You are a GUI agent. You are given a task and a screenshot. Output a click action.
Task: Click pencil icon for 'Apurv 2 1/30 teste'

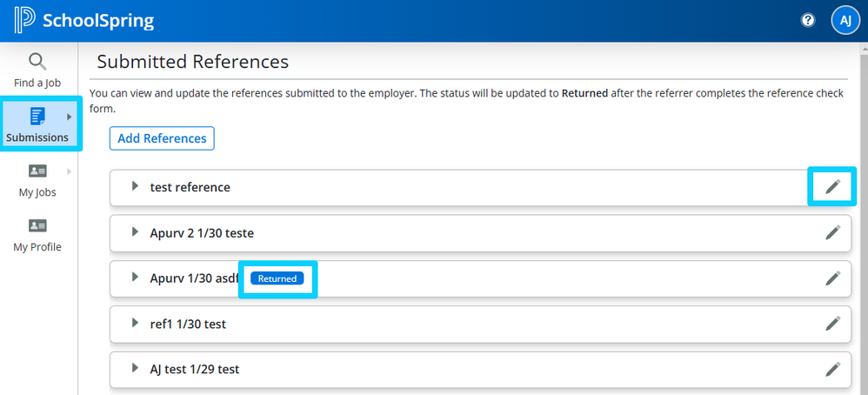tap(832, 232)
